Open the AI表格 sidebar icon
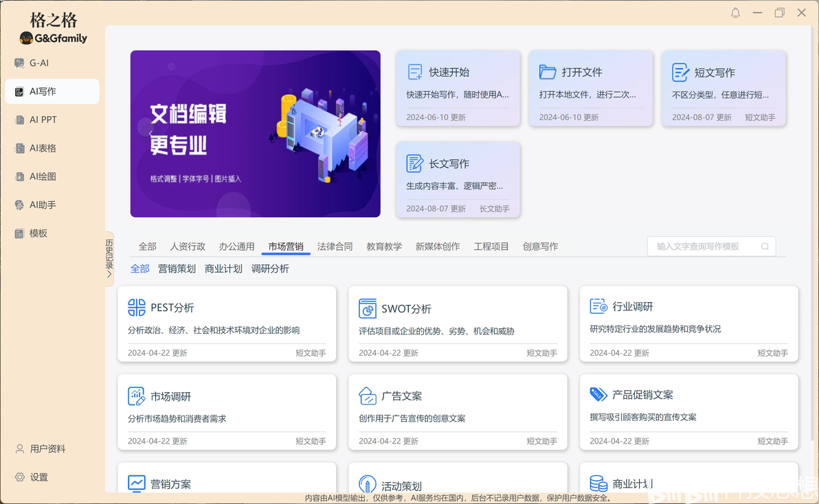Viewport: 819px width, 504px height. tap(19, 149)
